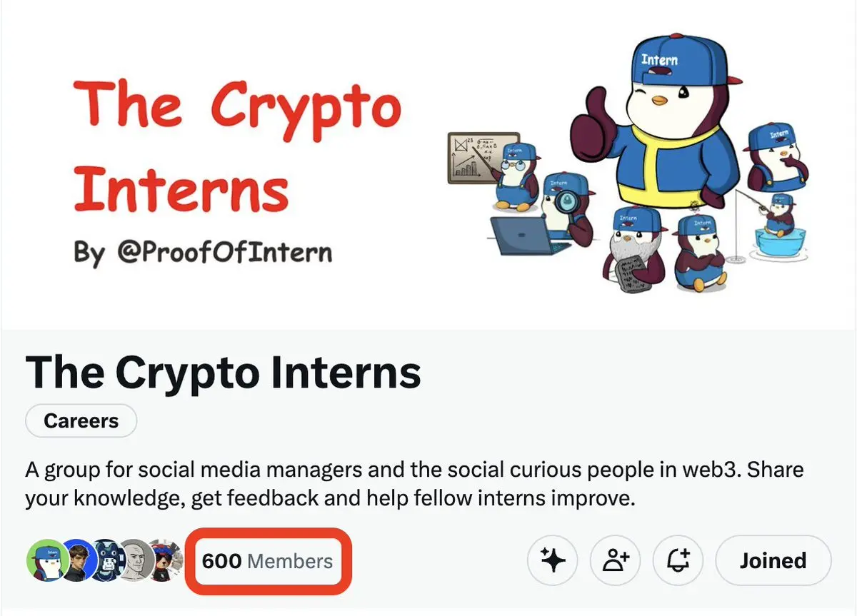857x616 pixels.
Task: Click the bold The Crypto Interns heading
Action: [x=223, y=371]
